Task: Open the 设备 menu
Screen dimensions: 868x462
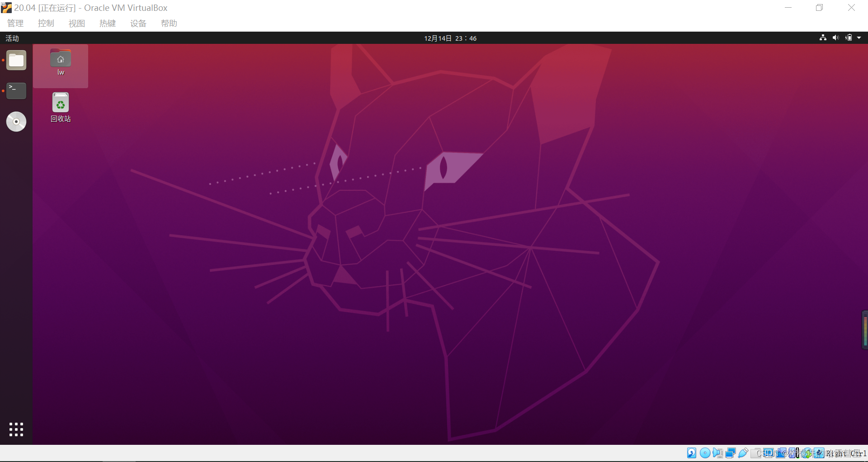Action: pos(138,24)
